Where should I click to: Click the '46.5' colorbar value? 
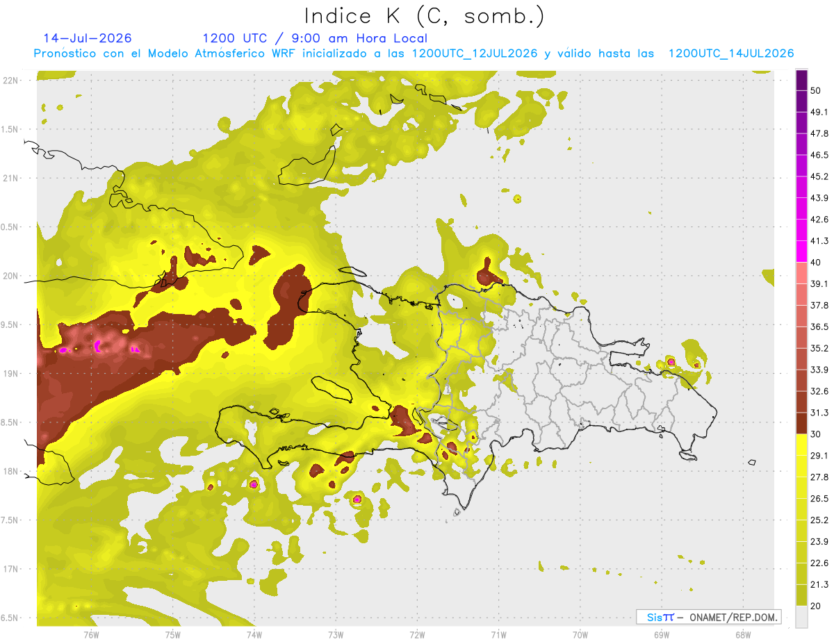(819, 155)
